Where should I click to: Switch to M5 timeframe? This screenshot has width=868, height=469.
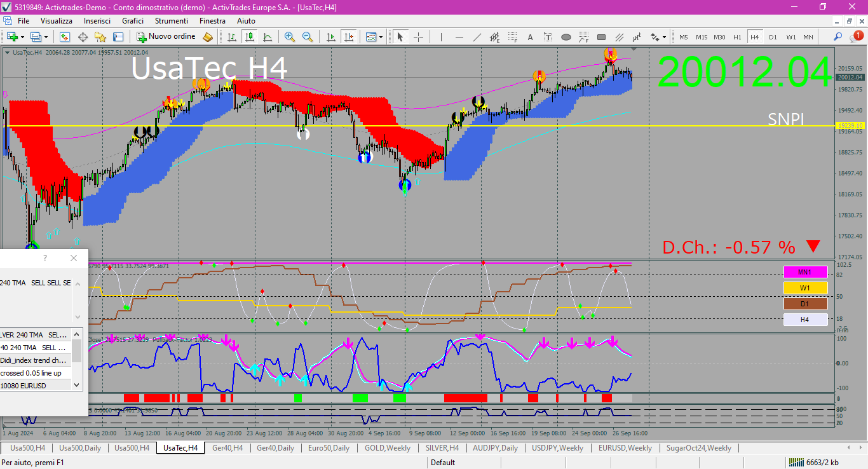[684, 37]
